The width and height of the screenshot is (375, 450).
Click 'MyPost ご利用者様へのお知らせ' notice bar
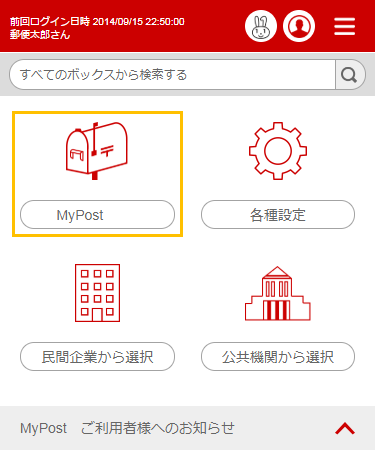coord(187,428)
